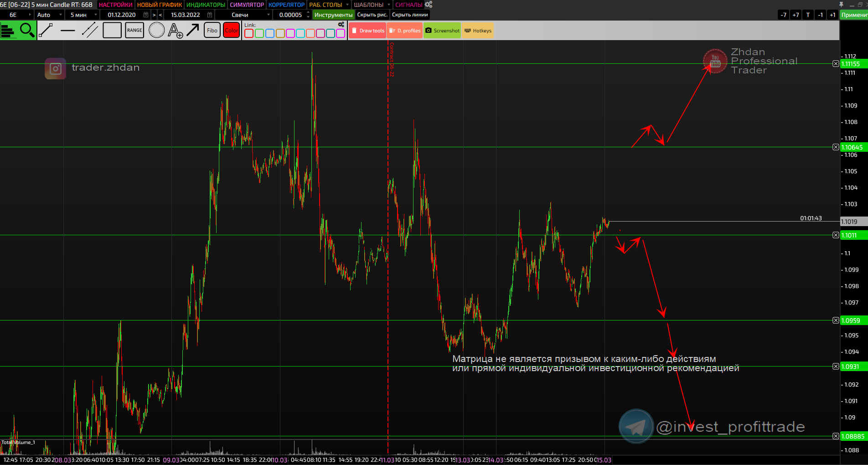Activate the magnifier zoom tool

point(27,31)
